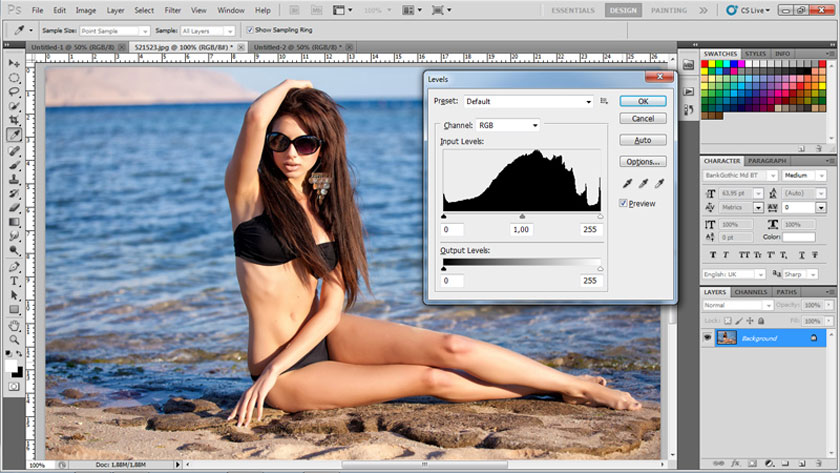
Task: Pick the white point eyedropper in Levels
Action: [657, 183]
